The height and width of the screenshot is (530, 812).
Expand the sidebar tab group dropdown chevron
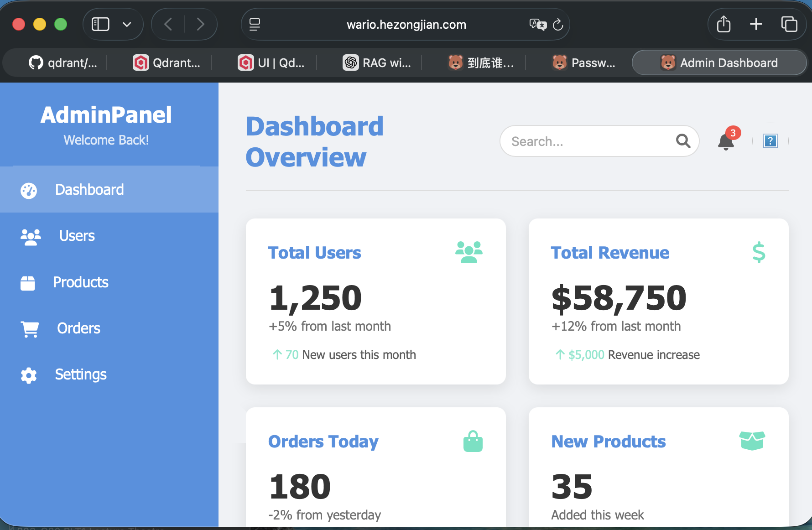pos(127,25)
